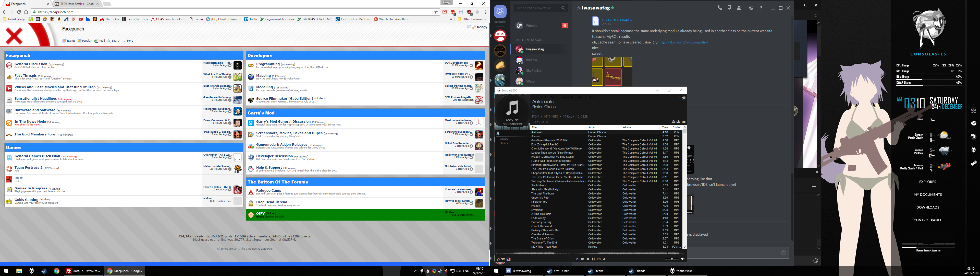Viewport: 980px width, 276px height.
Task: Open Windows Start menu on left taskbar
Action: [x=6, y=271]
